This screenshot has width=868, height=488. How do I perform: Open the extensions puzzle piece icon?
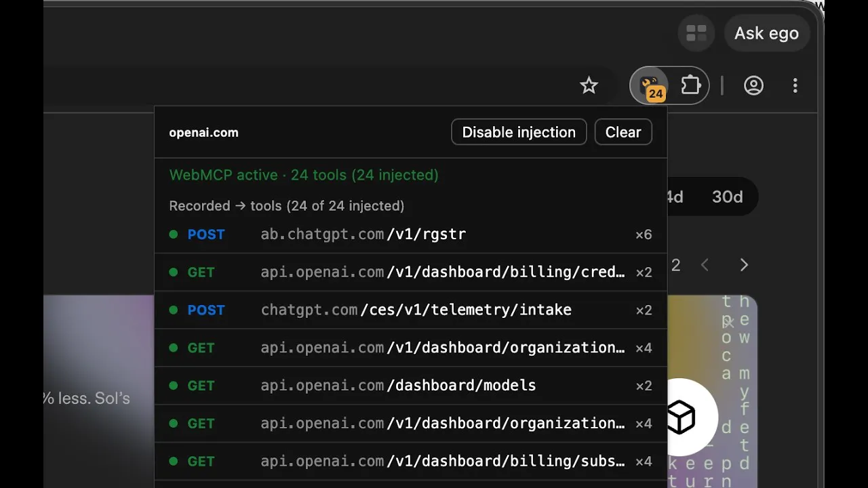click(x=690, y=85)
